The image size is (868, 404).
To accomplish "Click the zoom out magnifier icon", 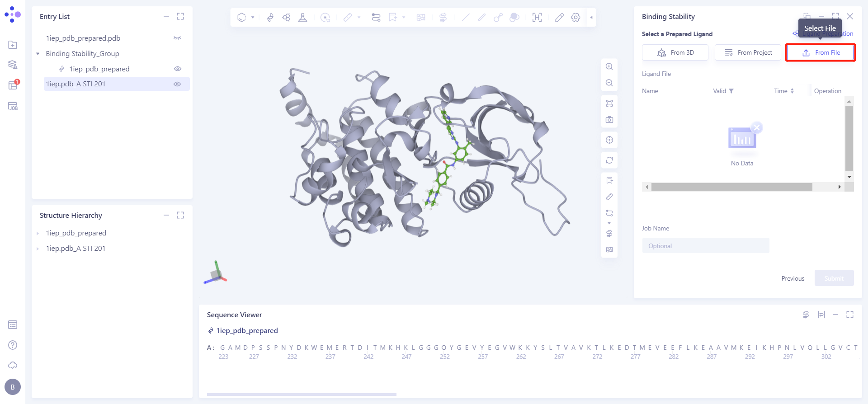I will click(x=609, y=83).
